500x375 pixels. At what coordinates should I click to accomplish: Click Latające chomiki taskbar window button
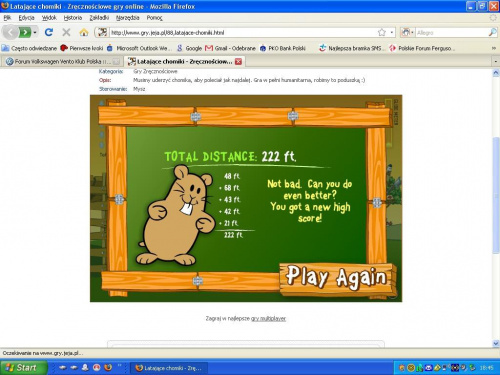tap(169, 368)
